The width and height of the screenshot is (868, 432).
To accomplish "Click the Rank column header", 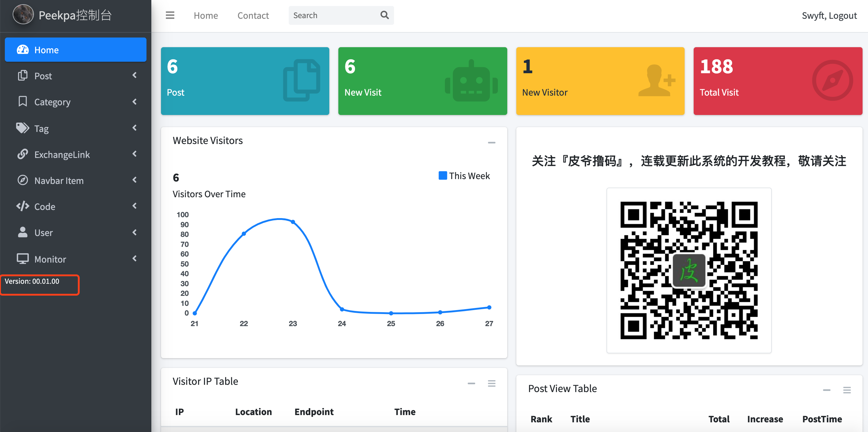I will pos(541,419).
